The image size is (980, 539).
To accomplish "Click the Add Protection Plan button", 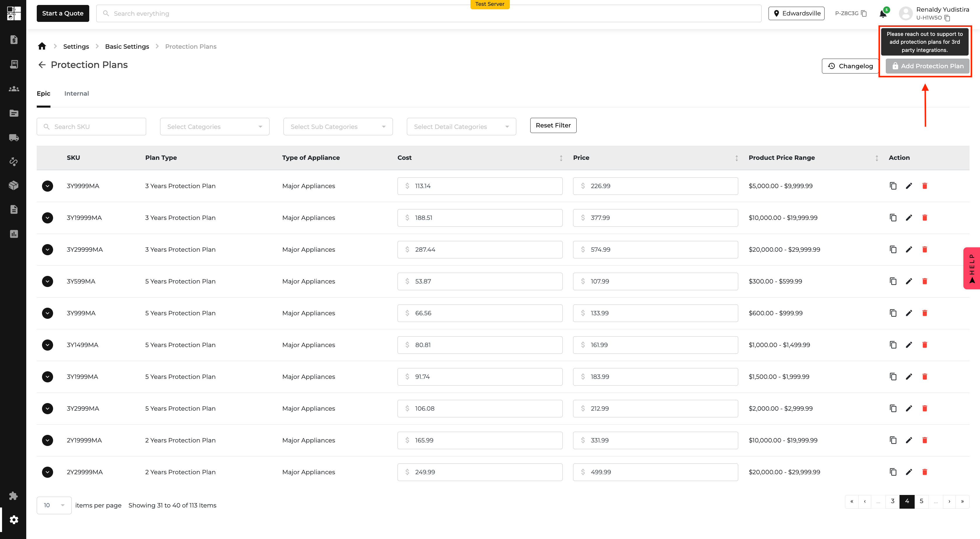I will coord(928,66).
